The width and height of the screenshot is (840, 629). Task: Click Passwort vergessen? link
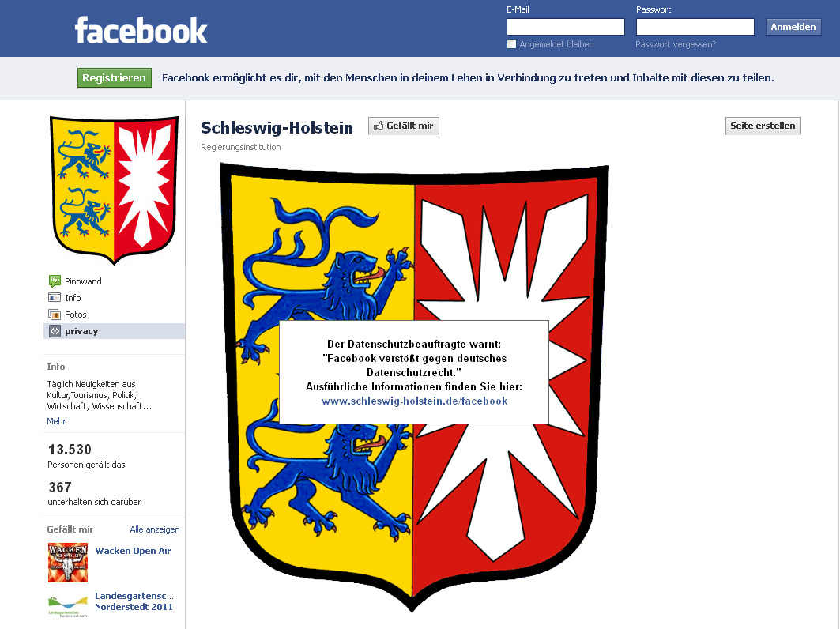pos(676,44)
